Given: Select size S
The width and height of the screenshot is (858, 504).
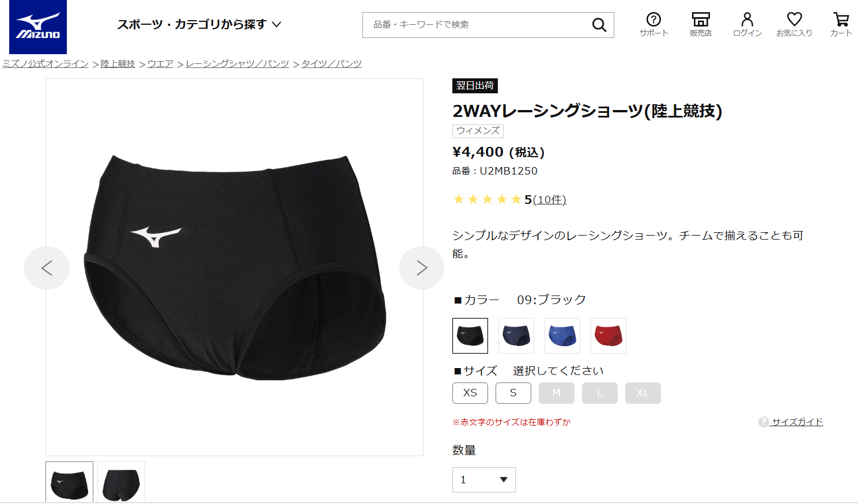Looking at the screenshot, I should [513, 393].
